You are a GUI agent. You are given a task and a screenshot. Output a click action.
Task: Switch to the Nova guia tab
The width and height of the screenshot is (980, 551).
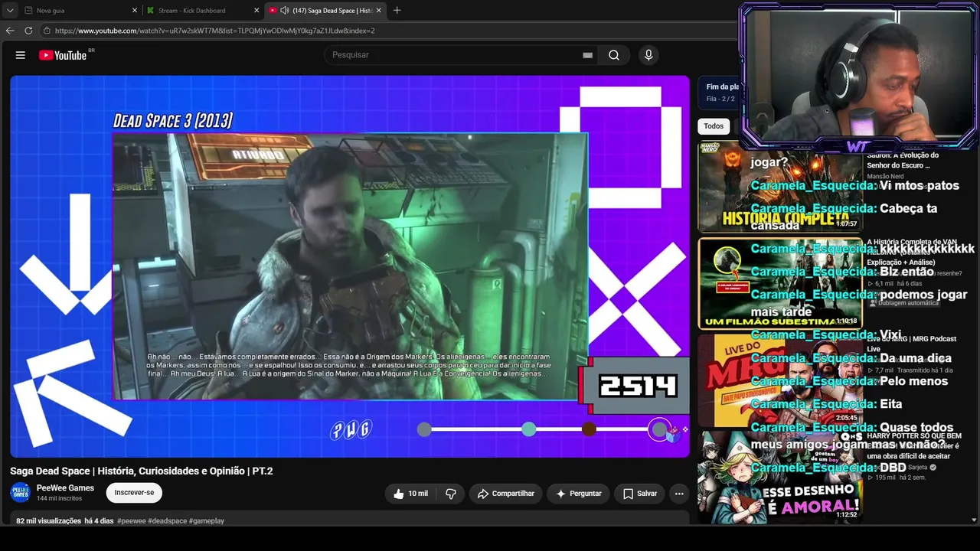coord(80,11)
